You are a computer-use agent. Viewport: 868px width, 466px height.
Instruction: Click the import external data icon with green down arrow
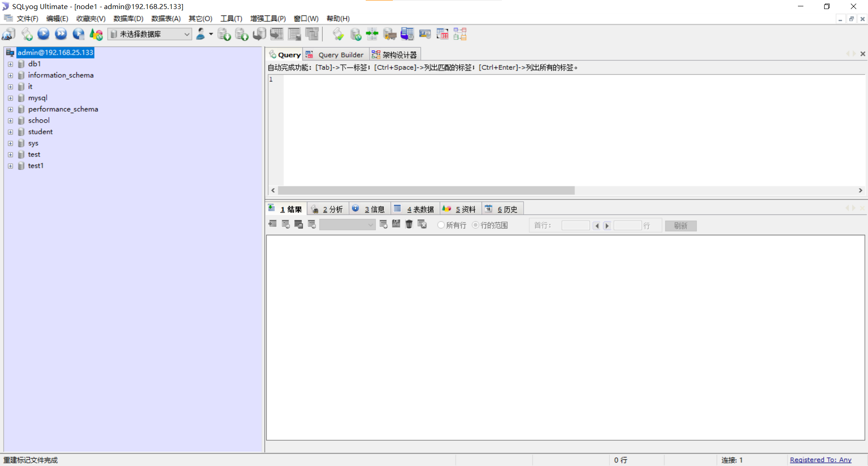(x=224, y=34)
